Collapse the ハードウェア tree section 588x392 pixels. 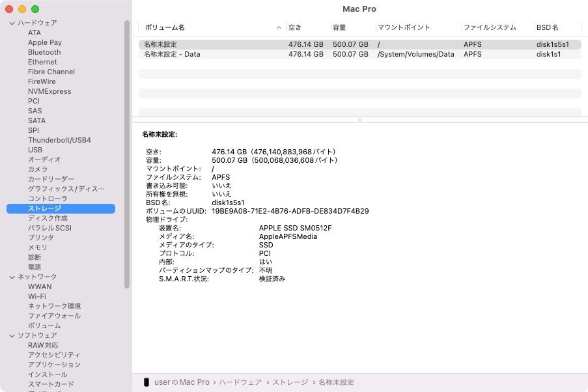click(x=11, y=23)
